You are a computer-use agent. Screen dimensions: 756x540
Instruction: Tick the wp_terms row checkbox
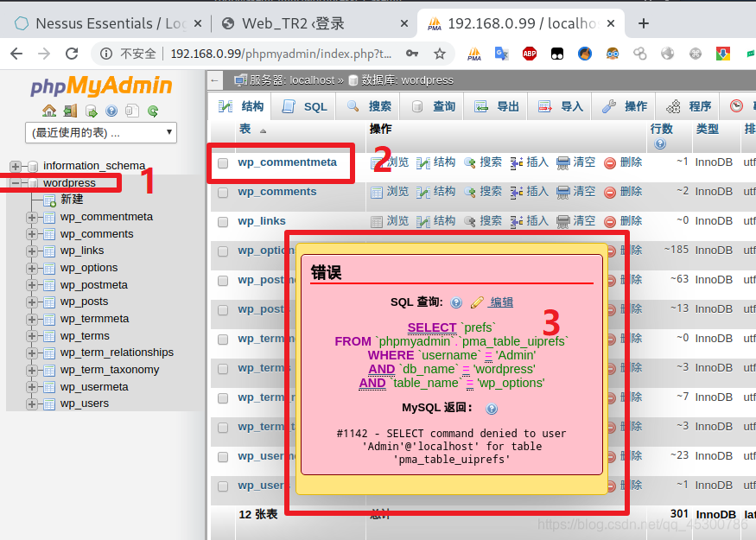pyautogui.click(x=223, y=369)
